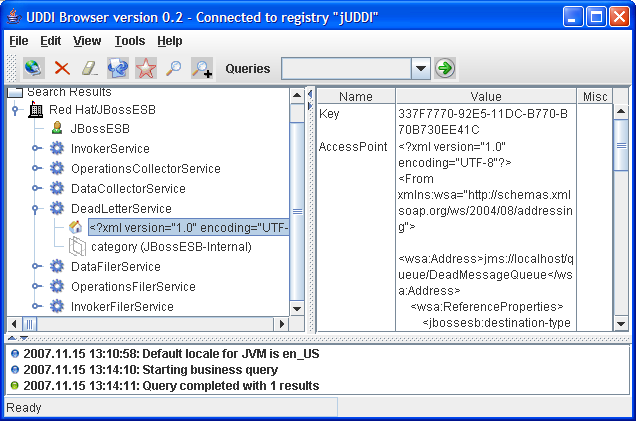This screenshot has height=421, width=636.
Task: Collapse the log panel with the divider down arrow
Action: [x=24, y=338]
